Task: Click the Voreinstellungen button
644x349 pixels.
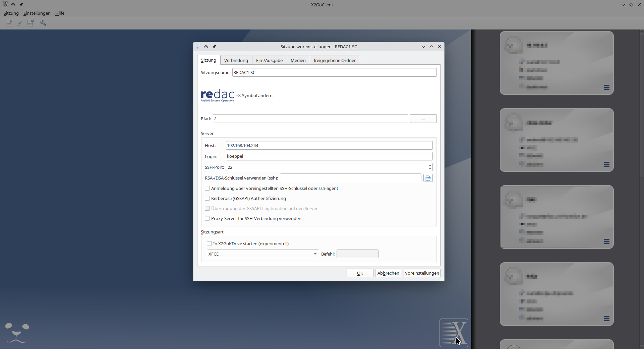Action: pos(421,273)
